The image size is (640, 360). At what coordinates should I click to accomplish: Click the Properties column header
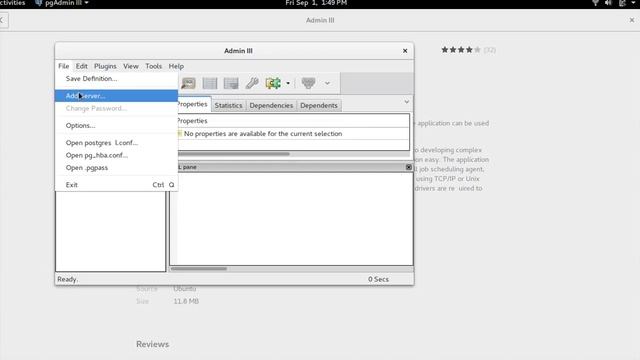click(293, 121)
